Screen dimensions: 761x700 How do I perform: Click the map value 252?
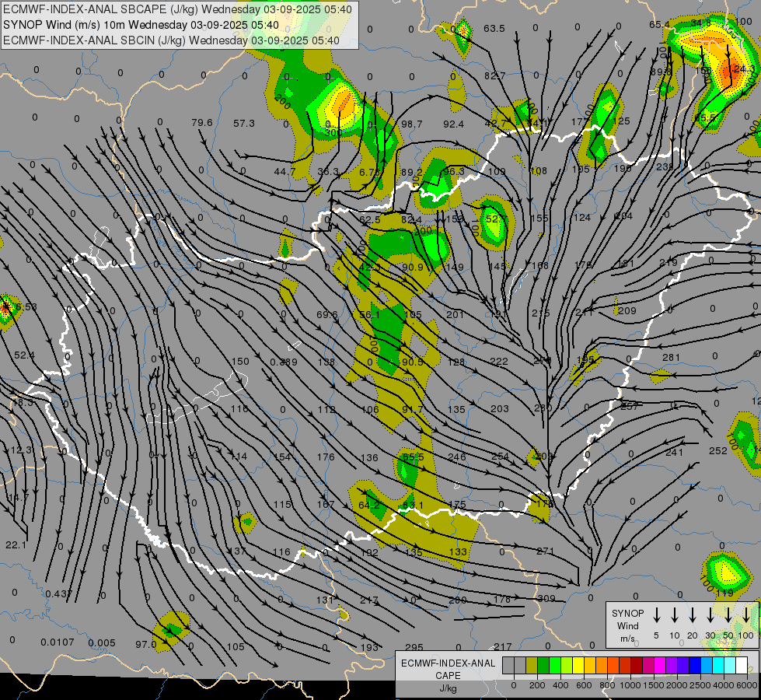[x=717, y=451]
